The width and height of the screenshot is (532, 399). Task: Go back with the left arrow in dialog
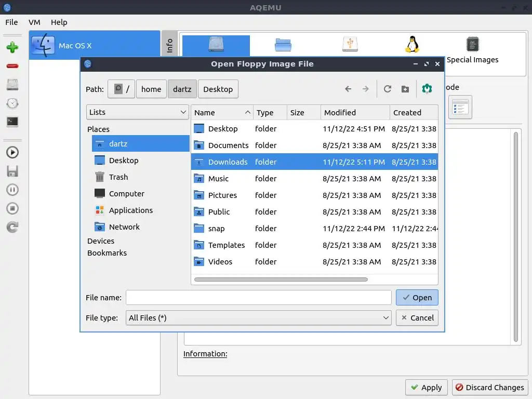[348, 89]
